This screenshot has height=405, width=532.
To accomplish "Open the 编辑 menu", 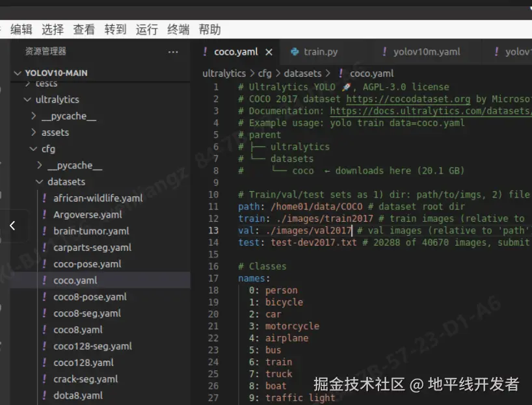I will [x=21, y=29].
